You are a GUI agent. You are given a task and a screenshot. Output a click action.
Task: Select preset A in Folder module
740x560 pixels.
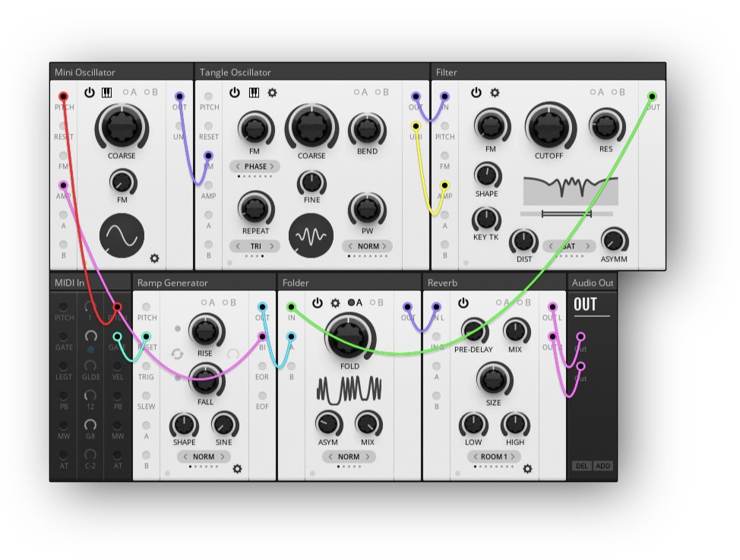click(x=355, y=302)
